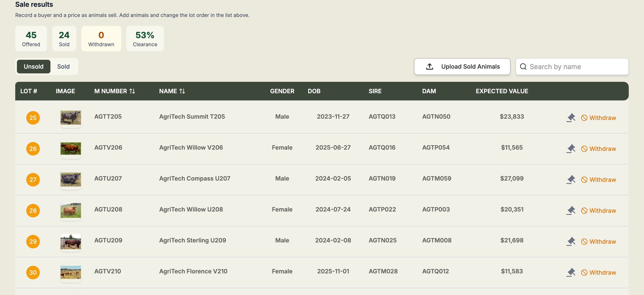Click the upload arrow icon
Image resolution: width=644 pixels, height=295 pixels.
pyautogui.click(x=429, y=67)
